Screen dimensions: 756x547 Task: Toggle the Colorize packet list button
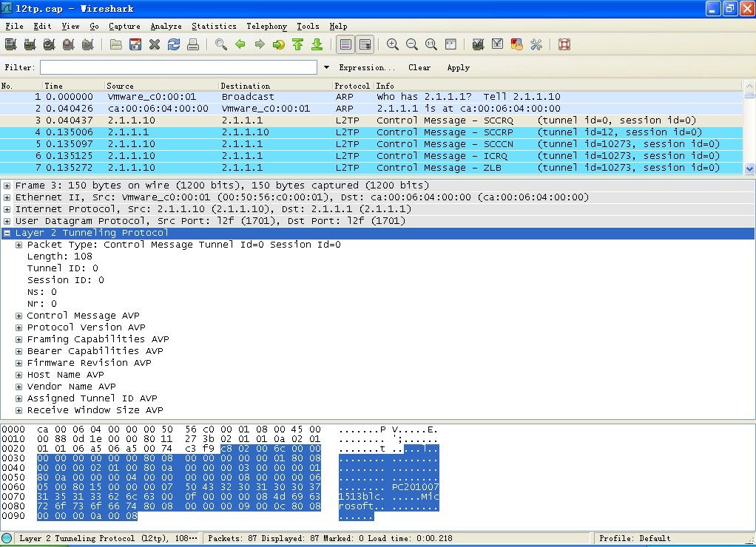(345, 44)
